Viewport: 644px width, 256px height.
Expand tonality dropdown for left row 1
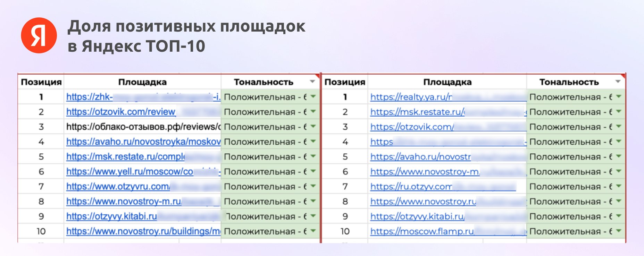313,97
